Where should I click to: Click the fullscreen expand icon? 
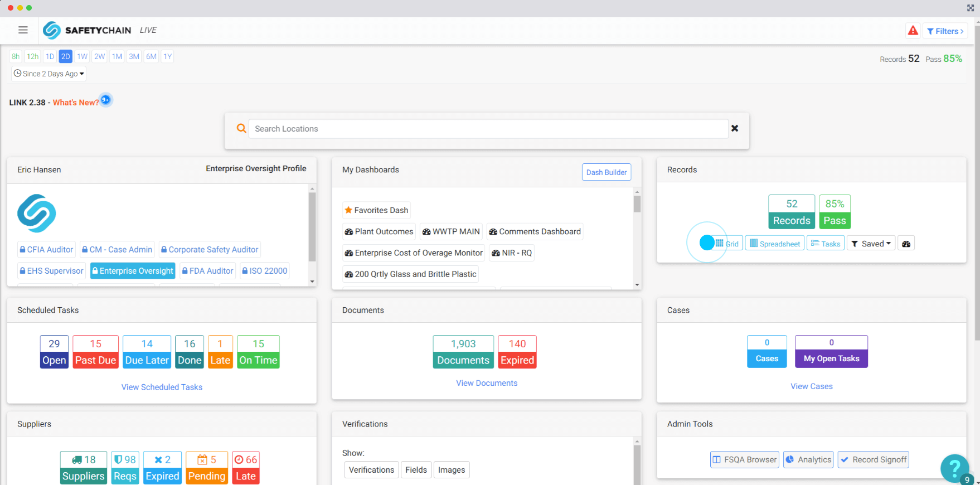pos(971,8)
